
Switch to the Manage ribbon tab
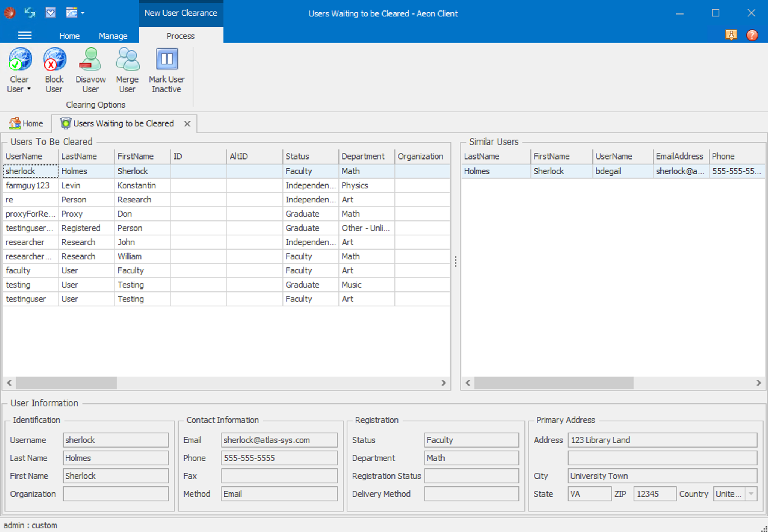[x=113, y=36]
